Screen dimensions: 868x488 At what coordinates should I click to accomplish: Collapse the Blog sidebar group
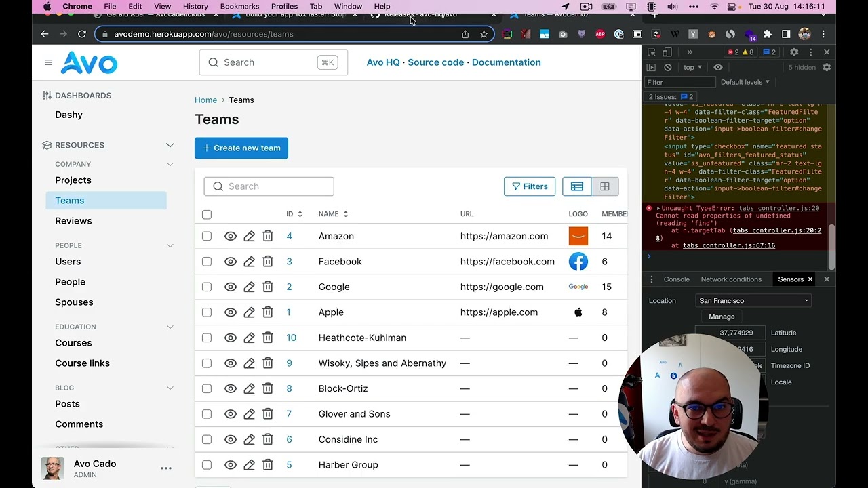click(x=170, y=388)
